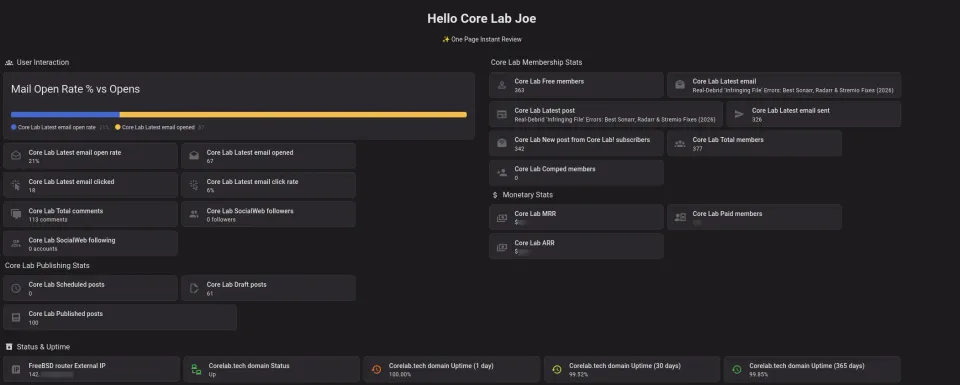
Task: Click the cursor icon for Latest email click rate
Action: point(194,185)
